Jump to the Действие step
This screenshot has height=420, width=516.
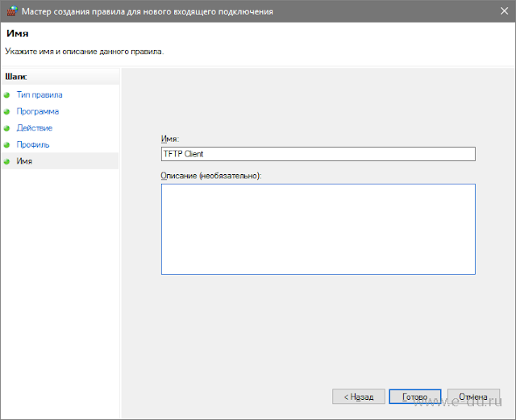[x=34, y=127]
